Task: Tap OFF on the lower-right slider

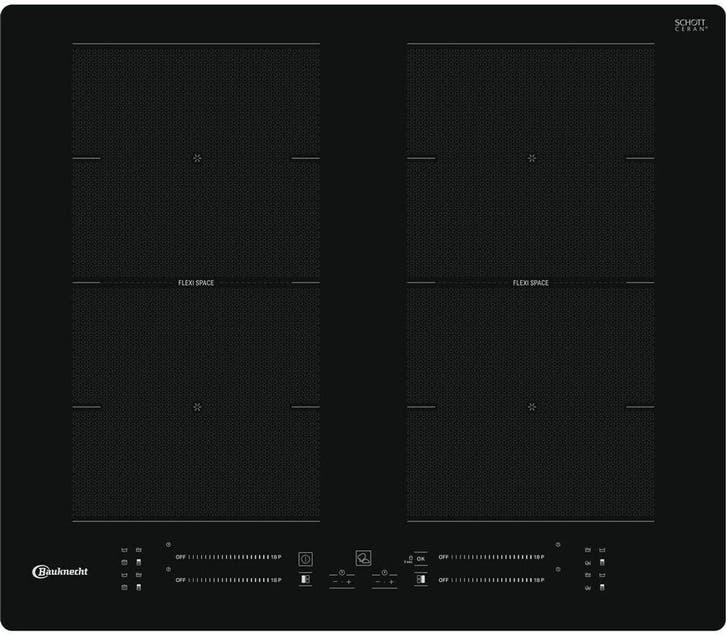Action: coord(444,580)
